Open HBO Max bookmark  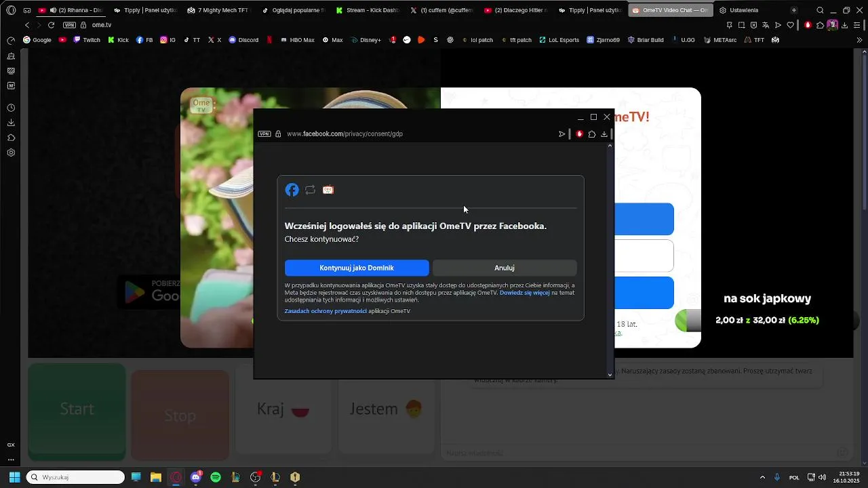pos(297,40)
